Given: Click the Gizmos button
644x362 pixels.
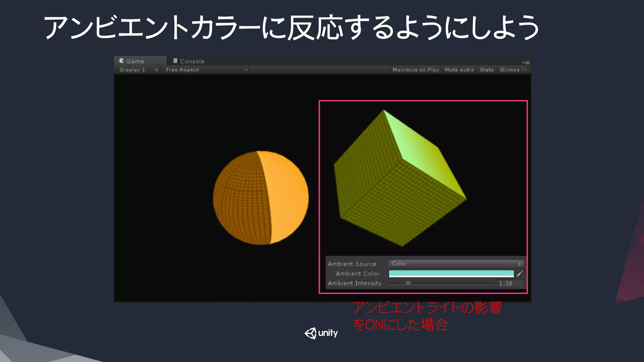Looking at the screenshot, I should (509, 70).
